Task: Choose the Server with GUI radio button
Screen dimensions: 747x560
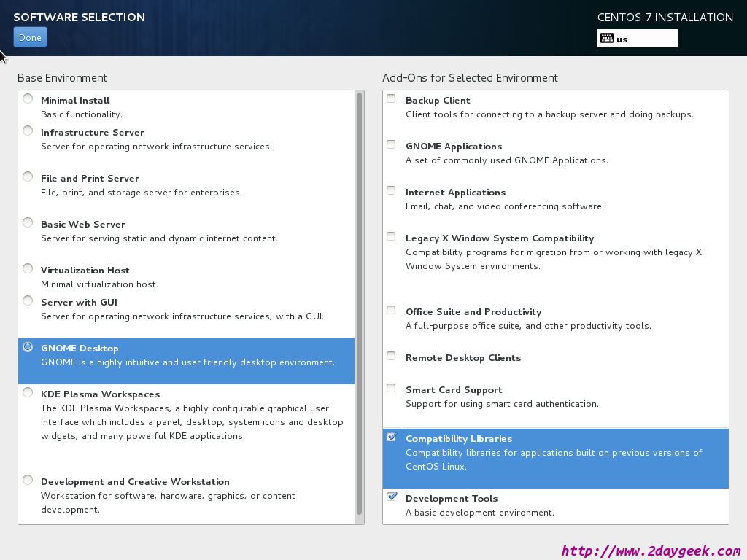Action: pyautogui.click(x=28, y=300)
